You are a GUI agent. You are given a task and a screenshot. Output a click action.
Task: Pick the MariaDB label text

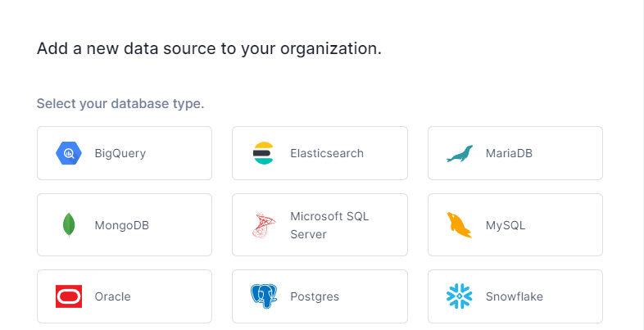[509, 153]
